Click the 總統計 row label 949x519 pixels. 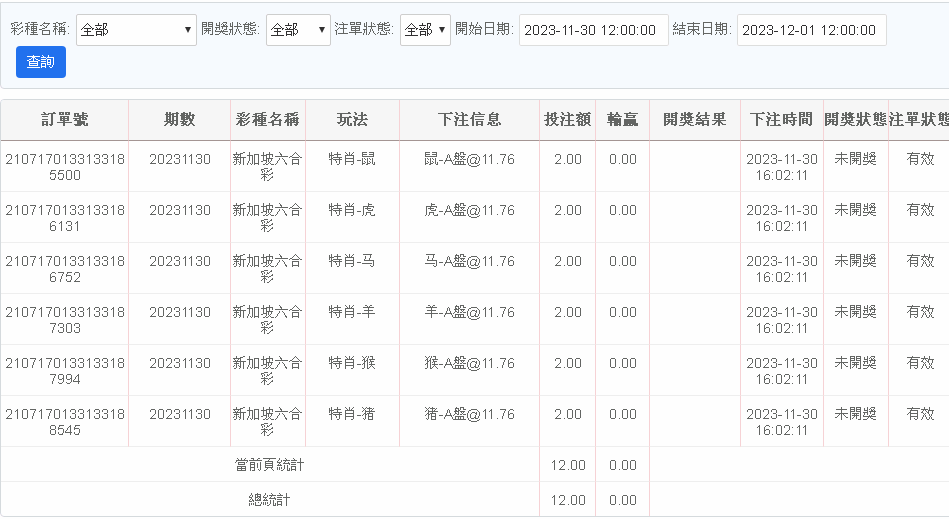coord(269,500)
